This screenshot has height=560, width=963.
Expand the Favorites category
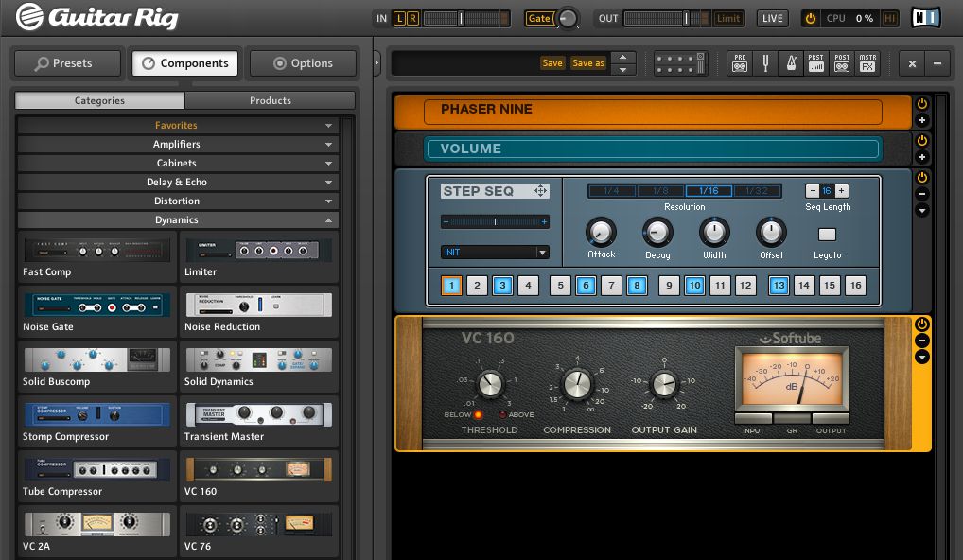pyautogui.click(x=178, y=125)
